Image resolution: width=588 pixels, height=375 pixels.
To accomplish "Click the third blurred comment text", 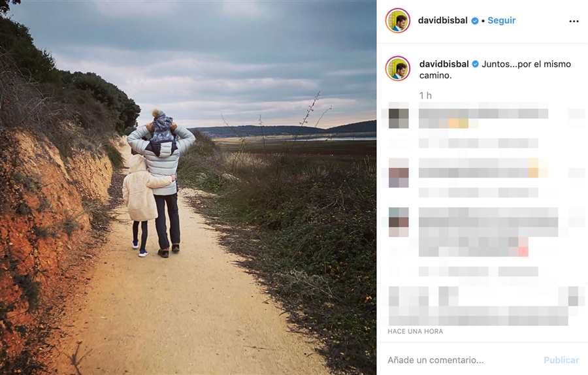I will click(x=488, y=232).
